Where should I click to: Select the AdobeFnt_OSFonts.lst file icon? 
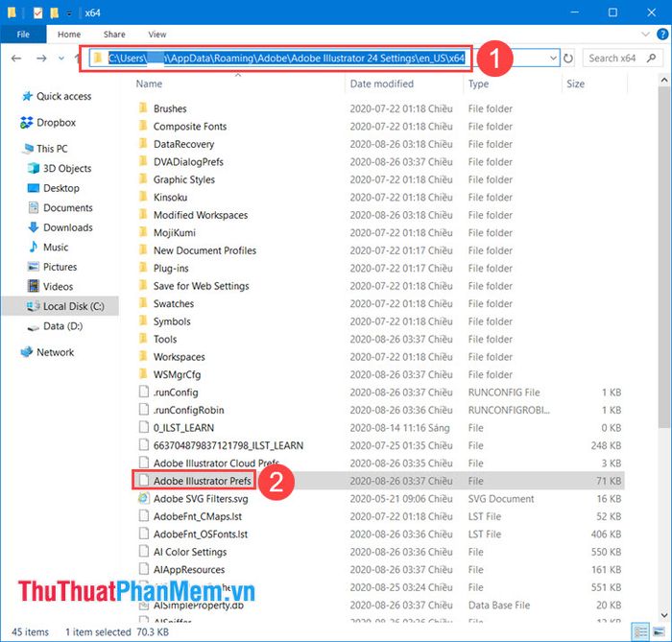click(144, 534)
